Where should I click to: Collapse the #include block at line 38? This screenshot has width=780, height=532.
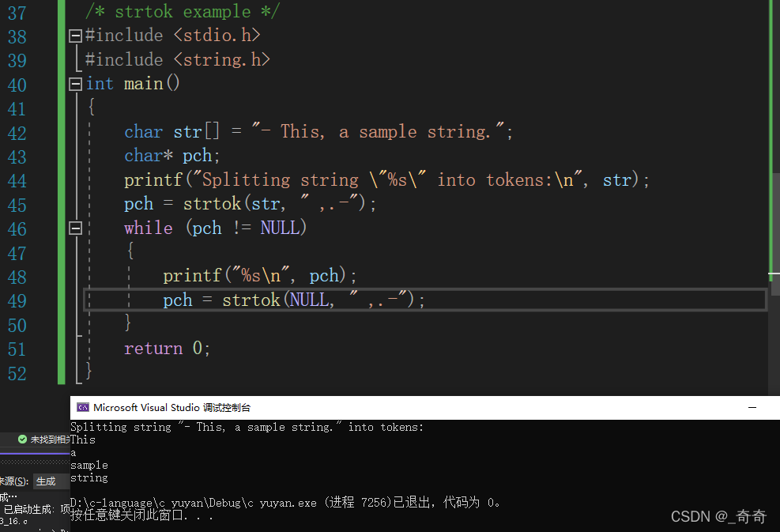coord(76,36)
